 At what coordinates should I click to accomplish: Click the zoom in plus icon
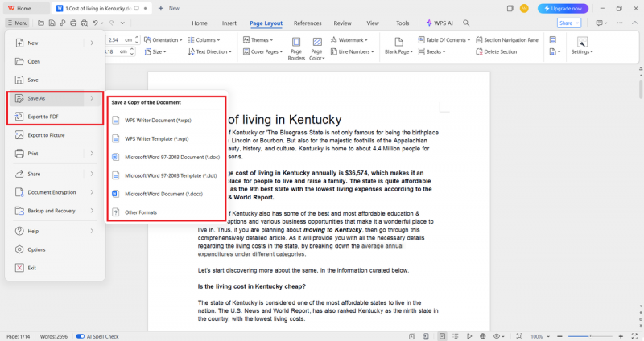[621, 336]
